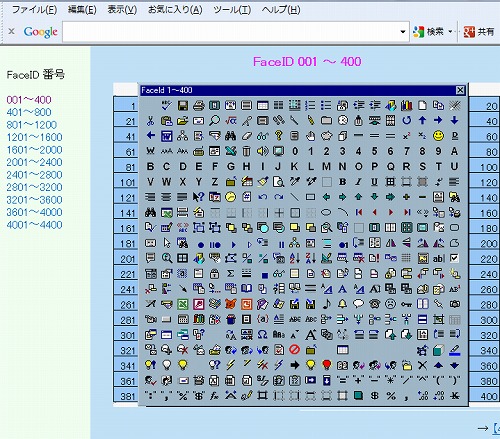Click the Sigma sum icon
Image resolution: width=500 pixels, height=439 pixels.
click(230, 273)
